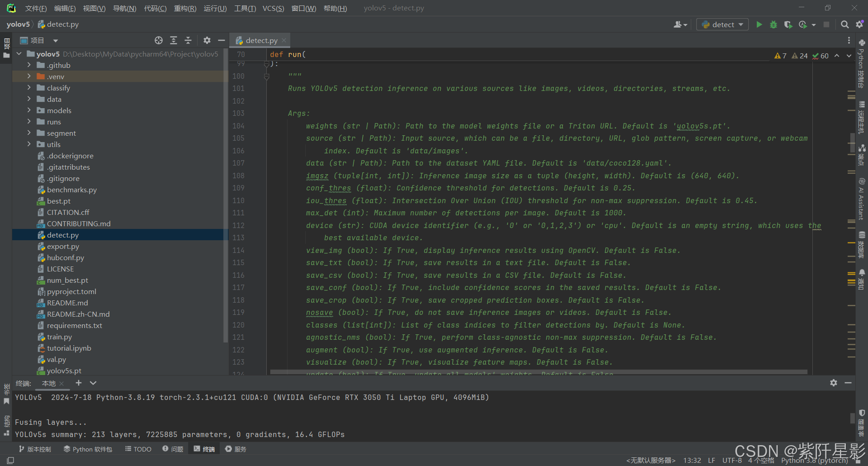Open terminal settings gear

(834, 383)
